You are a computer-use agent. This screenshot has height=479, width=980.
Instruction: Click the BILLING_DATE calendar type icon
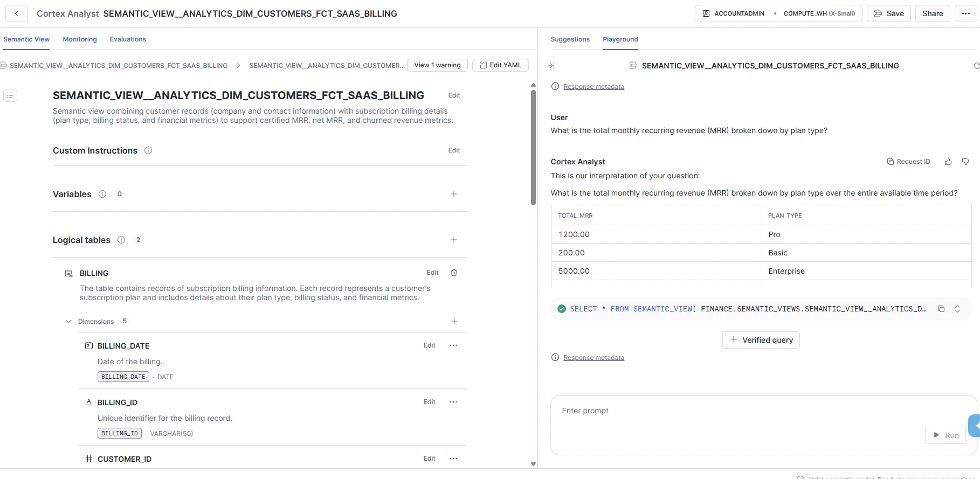(x=89, y=345)
